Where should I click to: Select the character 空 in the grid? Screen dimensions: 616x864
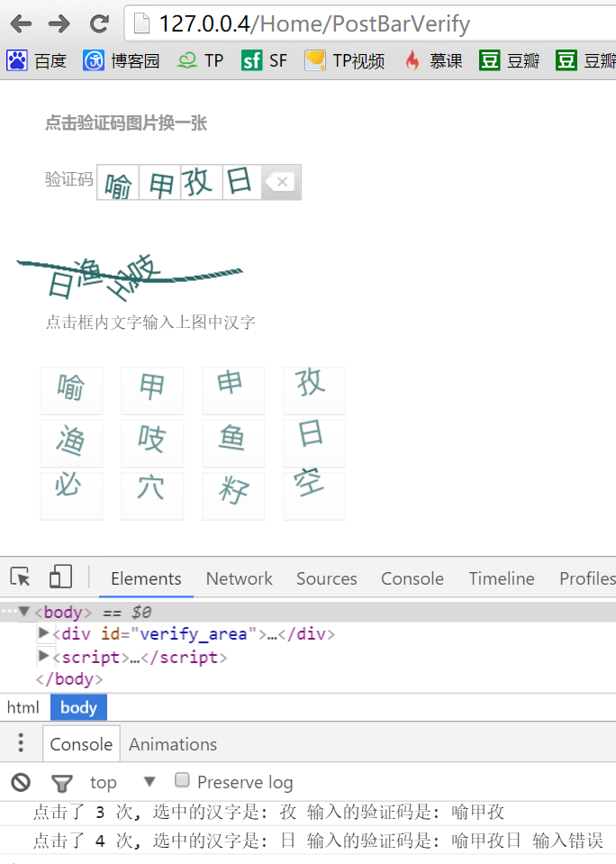[x=314, y=496]
